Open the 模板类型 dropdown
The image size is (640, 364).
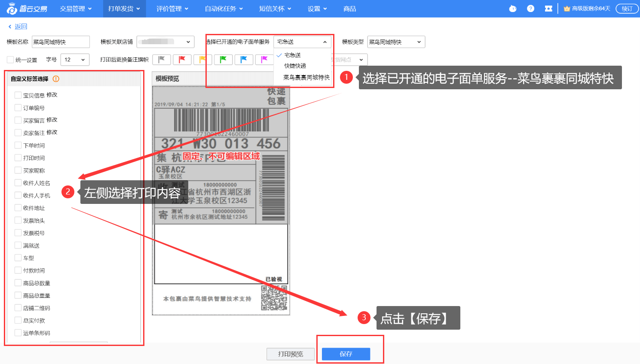tap(396, 42)
